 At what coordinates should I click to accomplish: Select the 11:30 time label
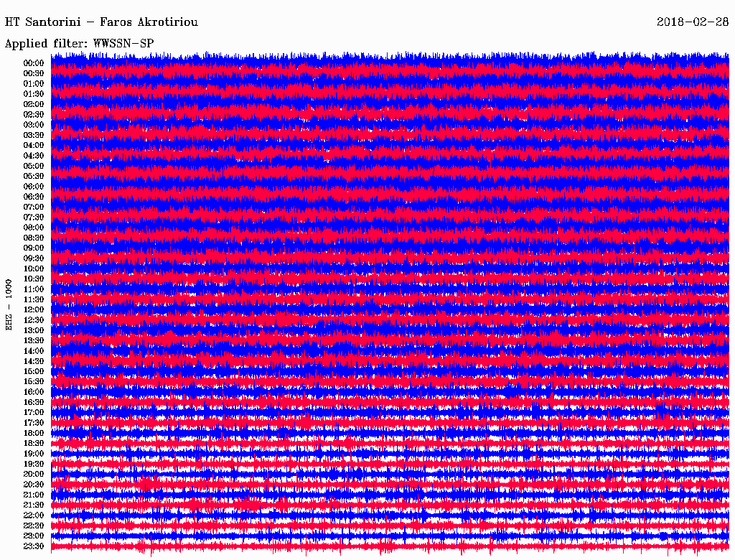tap(34, 299)
